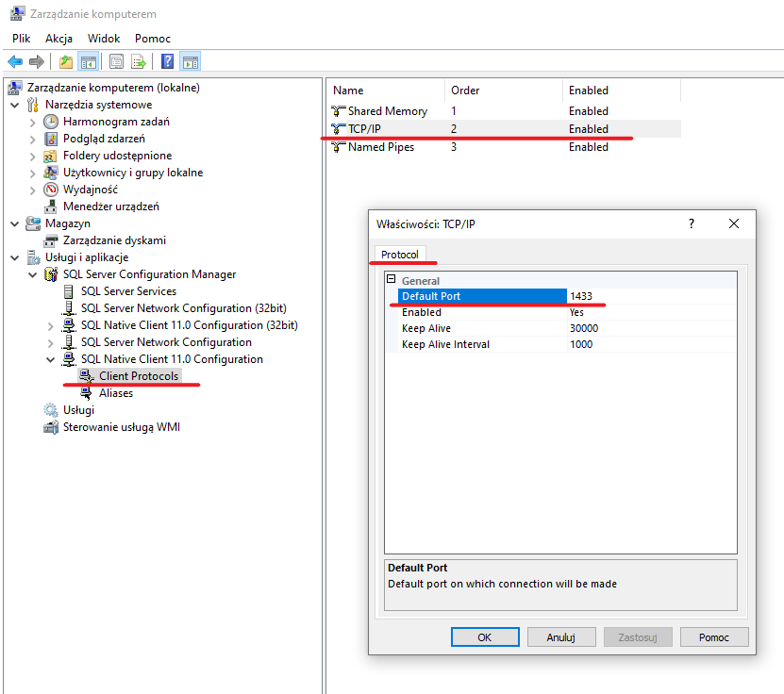Click the Export list toolbar icon
The height and width of the screenshot is (694, 784).
139,62
